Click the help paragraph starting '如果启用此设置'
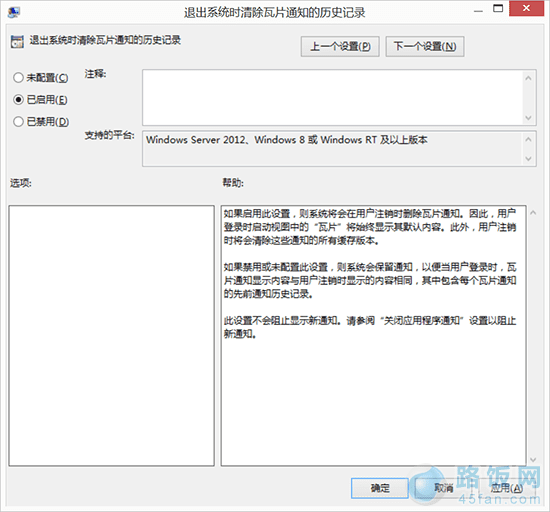 (x=370, y=227)
